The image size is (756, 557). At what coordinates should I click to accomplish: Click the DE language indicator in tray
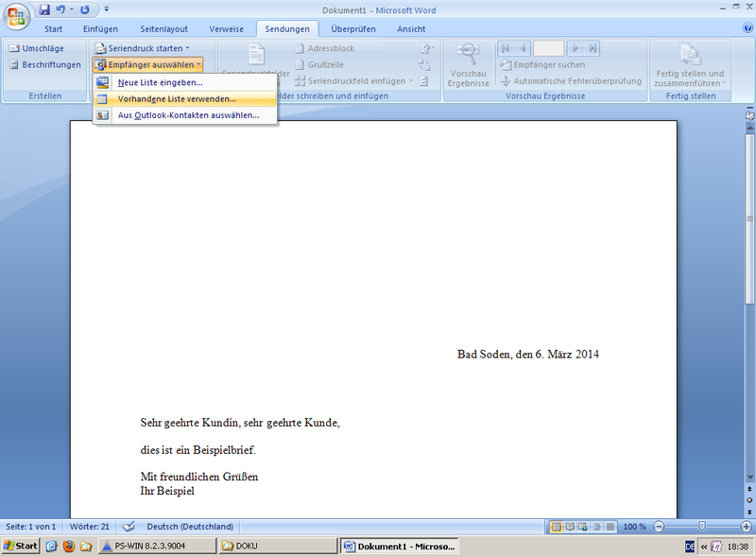coord(690,547)
